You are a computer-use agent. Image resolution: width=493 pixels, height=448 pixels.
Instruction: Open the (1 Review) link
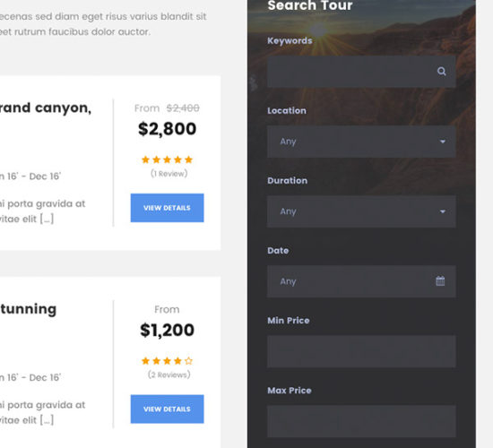pyautogui.click(x=169, y=174)
